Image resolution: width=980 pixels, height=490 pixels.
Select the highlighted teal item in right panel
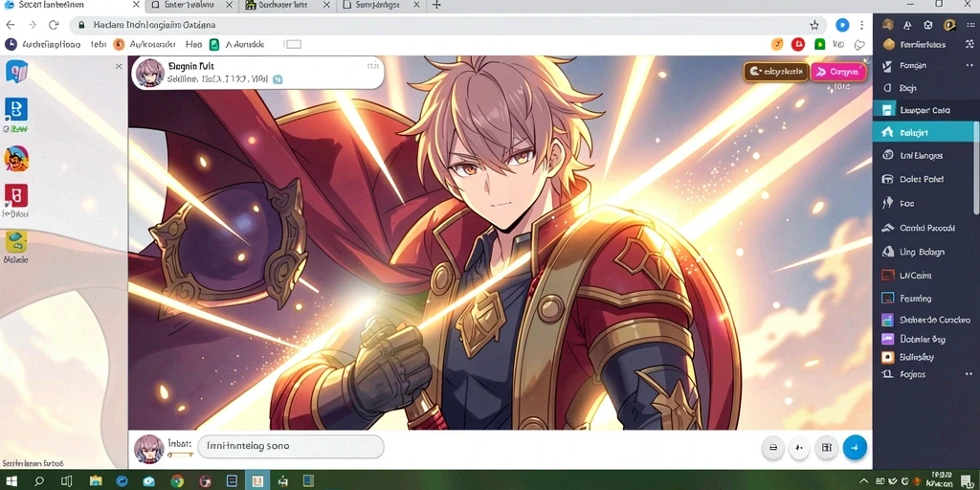(x=924, y=132)
